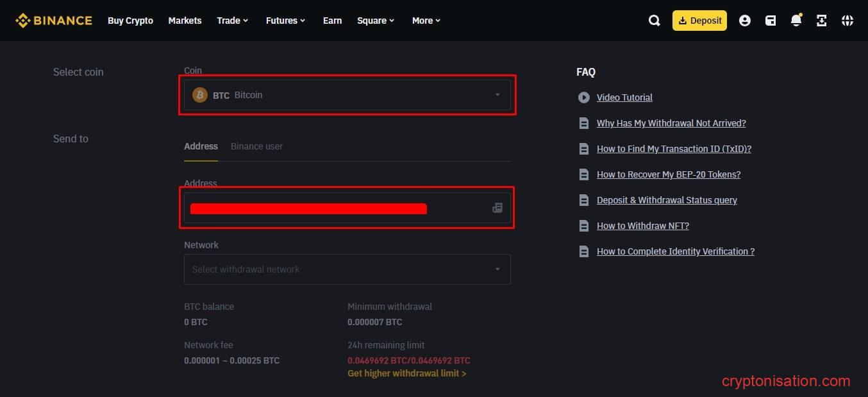The width and height of the screenshot is (868, 397).
Task: Expand the More menu
Action: coord(426,21)
